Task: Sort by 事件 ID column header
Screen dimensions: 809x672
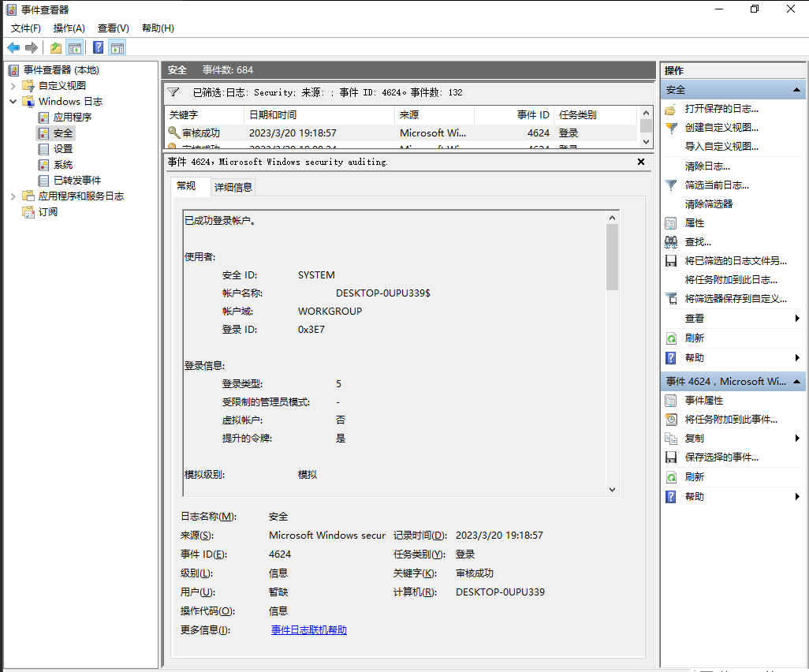Action: [x=514, y=115]
